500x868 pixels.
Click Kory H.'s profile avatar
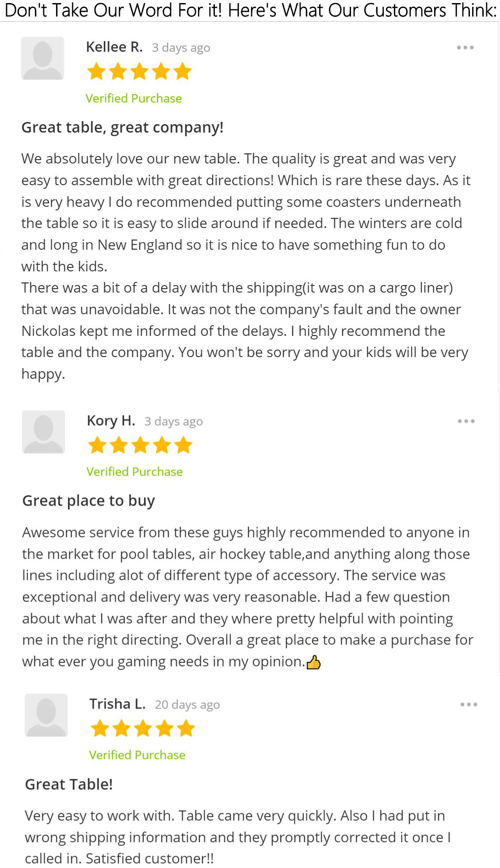(x=43, y=432)
